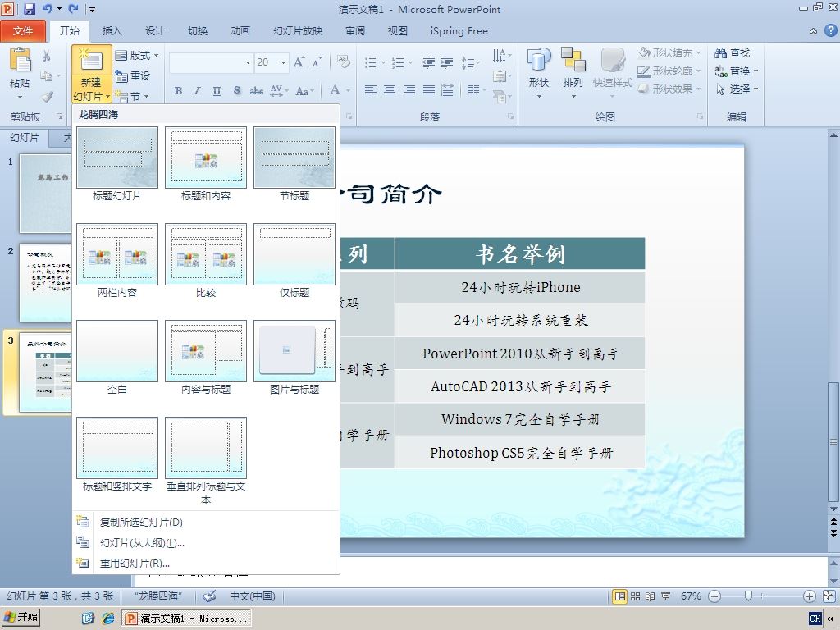Switch to Normal view icon in status bar
This screenshot has width=840, height=630.
620,596
